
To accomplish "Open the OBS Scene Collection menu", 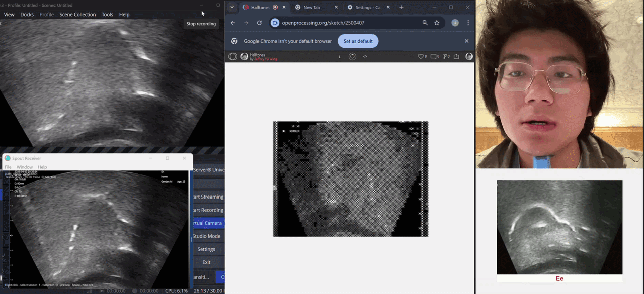I will 77,14.
